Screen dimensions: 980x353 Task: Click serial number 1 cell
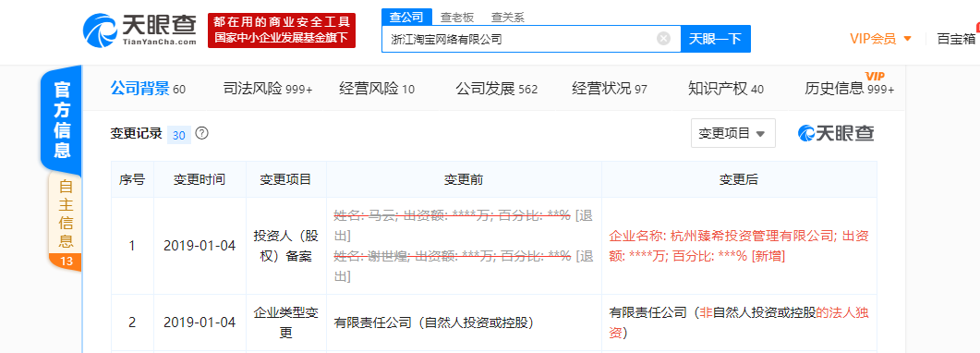click(x=132, y=246)
